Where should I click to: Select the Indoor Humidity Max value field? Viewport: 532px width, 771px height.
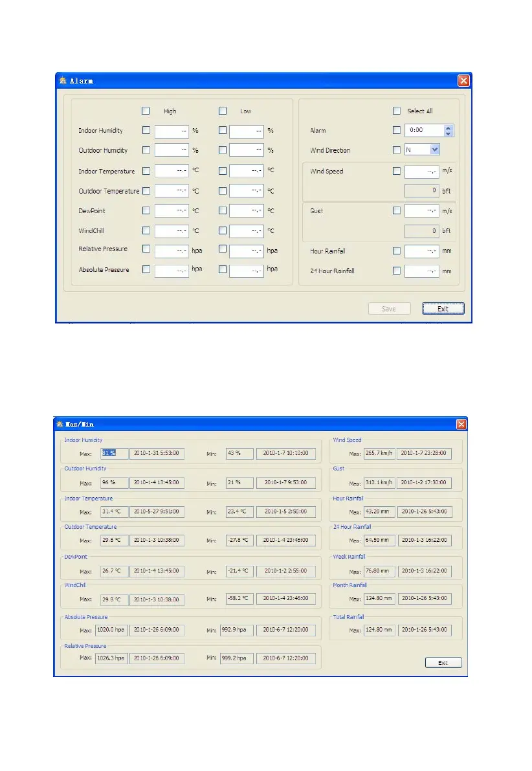pyautogui.click(x=115, y=453)
